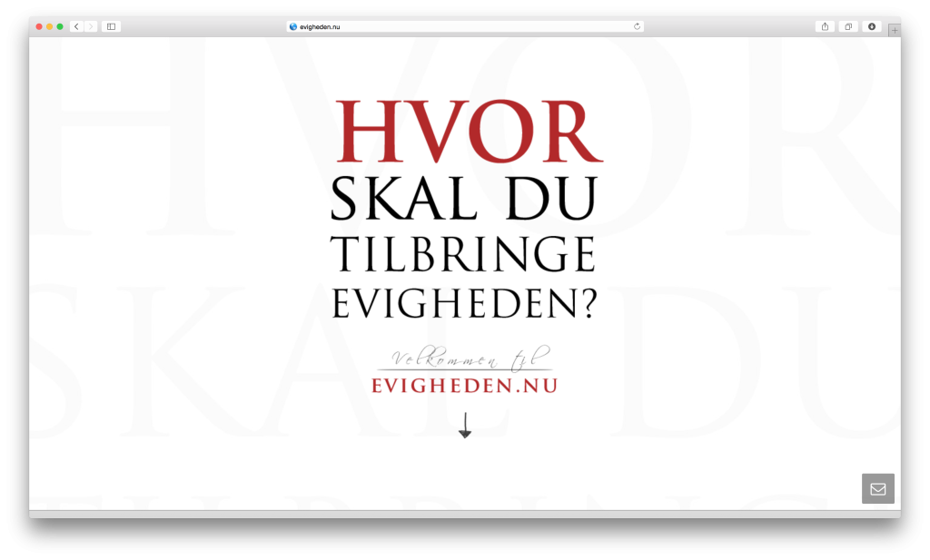
Task: Close the Safari window with red button
Action: click(x=39, y=26)
